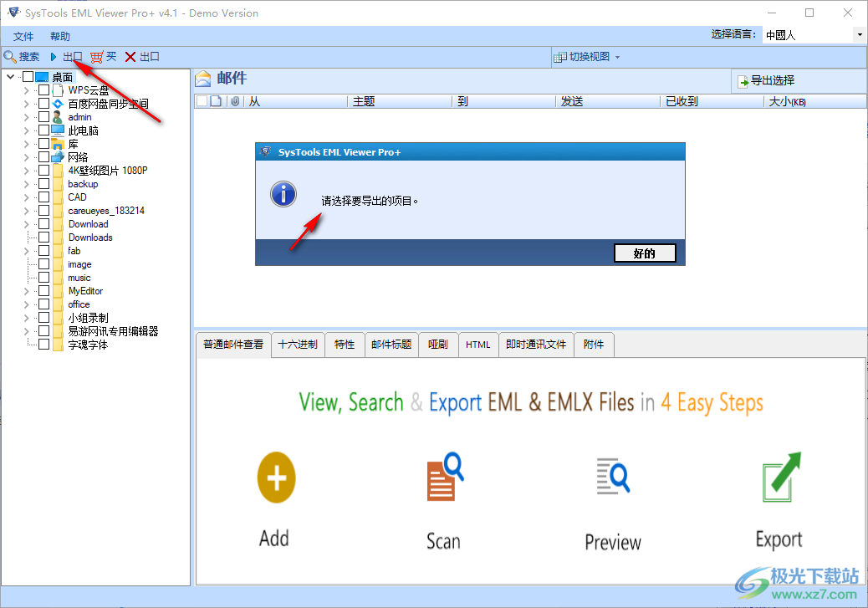868x608 pixels.
Task: Click the backup folder icon
Action: pyautogui.click(x=59, y=184)
